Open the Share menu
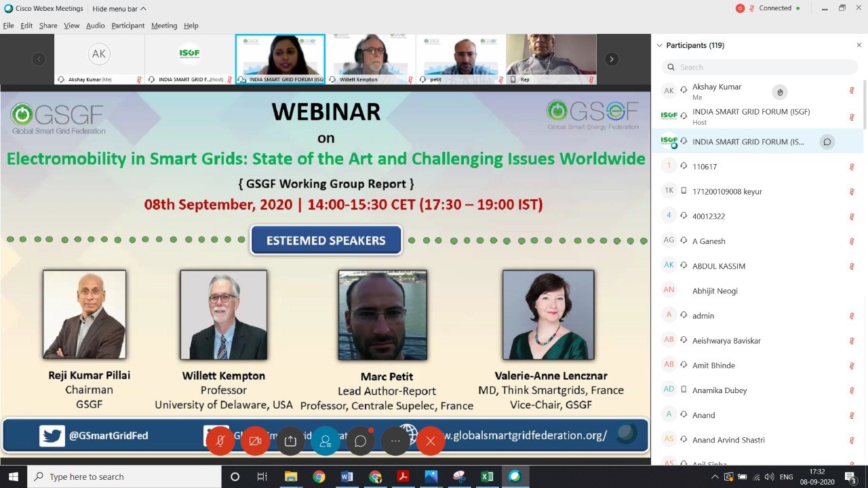The image size is (868, 488). 48,26
